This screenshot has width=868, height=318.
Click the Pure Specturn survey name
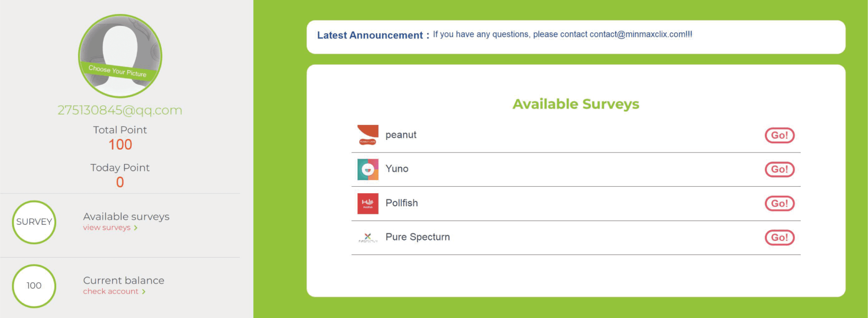pos(417,237)
